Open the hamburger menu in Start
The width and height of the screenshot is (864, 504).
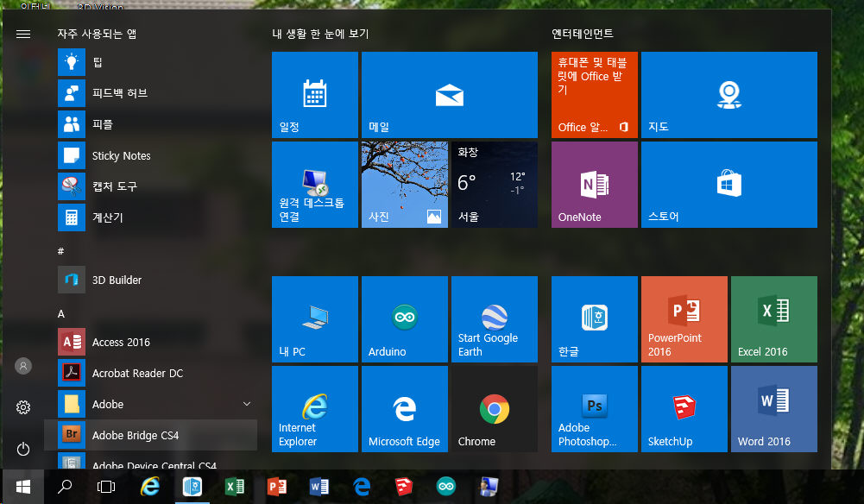[23, 35]
